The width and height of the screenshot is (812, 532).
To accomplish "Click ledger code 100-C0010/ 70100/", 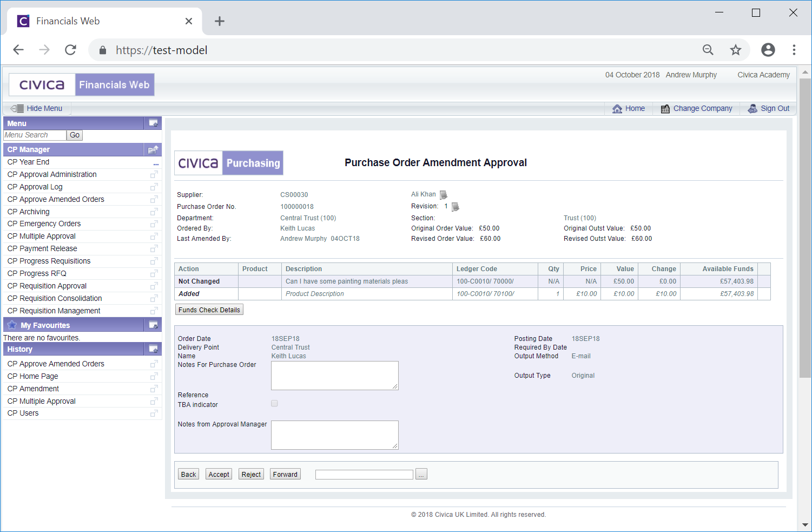I will pyautogui.click(x=485, y=294).
